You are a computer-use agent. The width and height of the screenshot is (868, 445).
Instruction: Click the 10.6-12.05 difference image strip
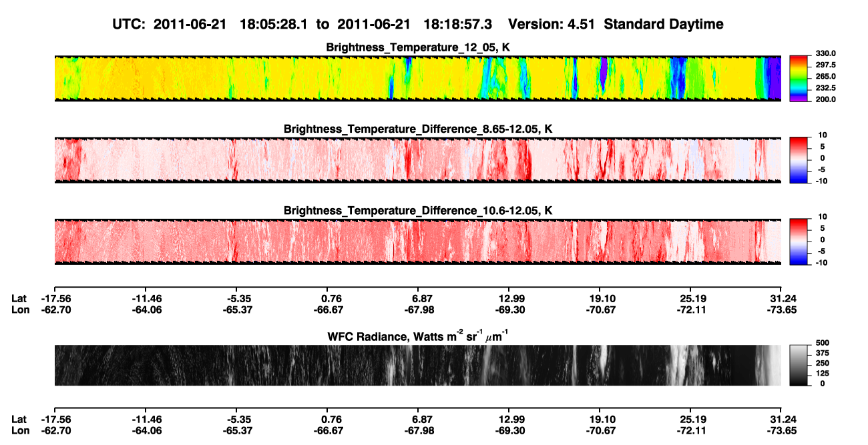click(418, 242)
